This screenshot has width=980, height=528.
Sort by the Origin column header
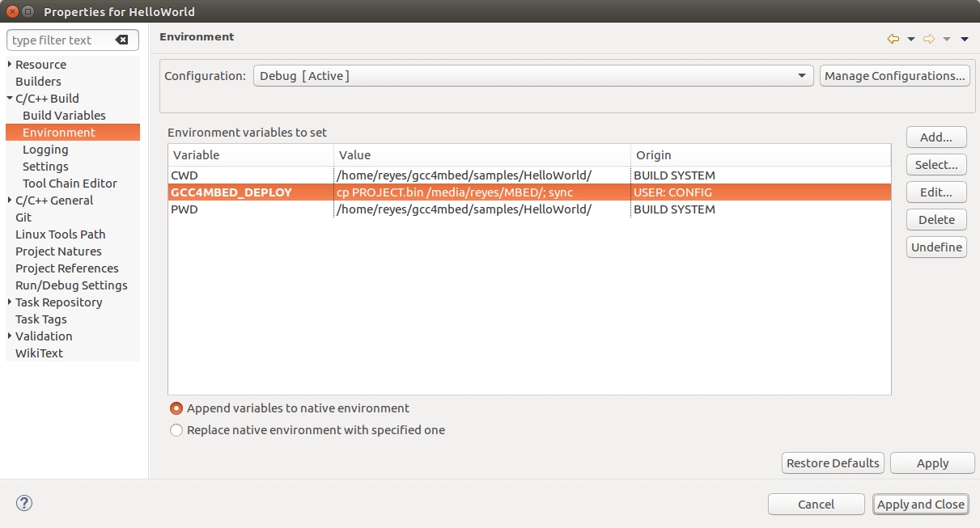(x=759, y=155)
